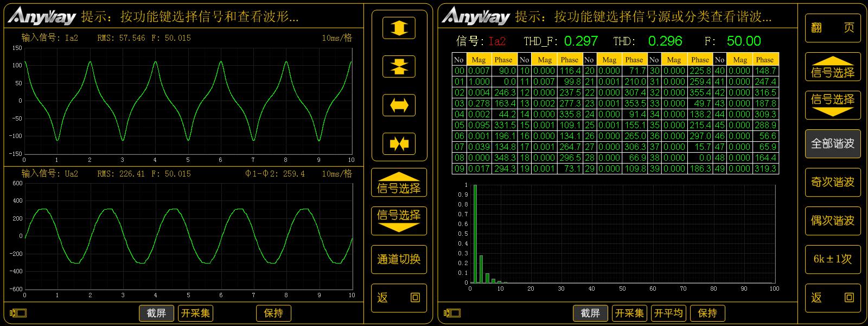Toggle 开平均 averaging in harmonic panel
The height and width of the screenshot is (326, 868).
click(668, 313)
